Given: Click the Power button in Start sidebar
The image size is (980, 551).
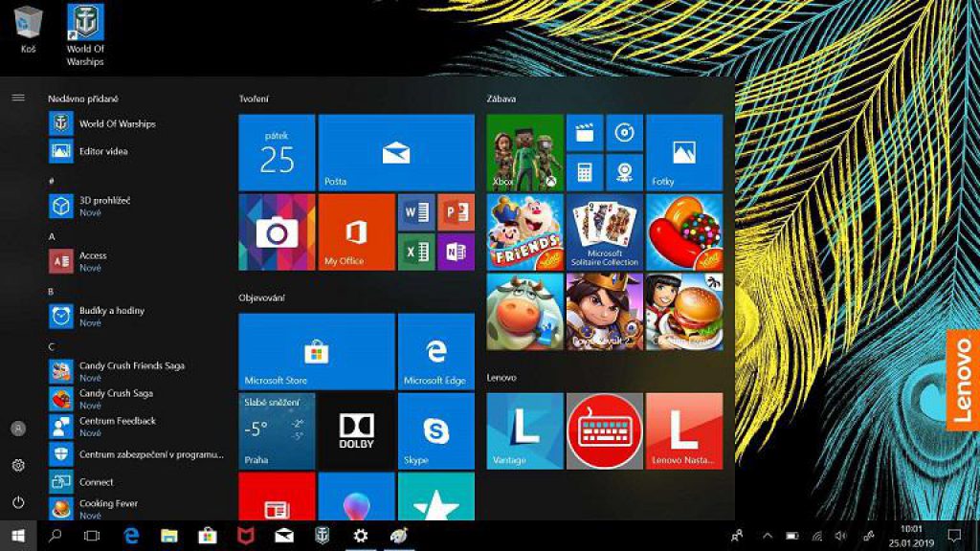Looking at the screenshot, I should tap(18, 502).
